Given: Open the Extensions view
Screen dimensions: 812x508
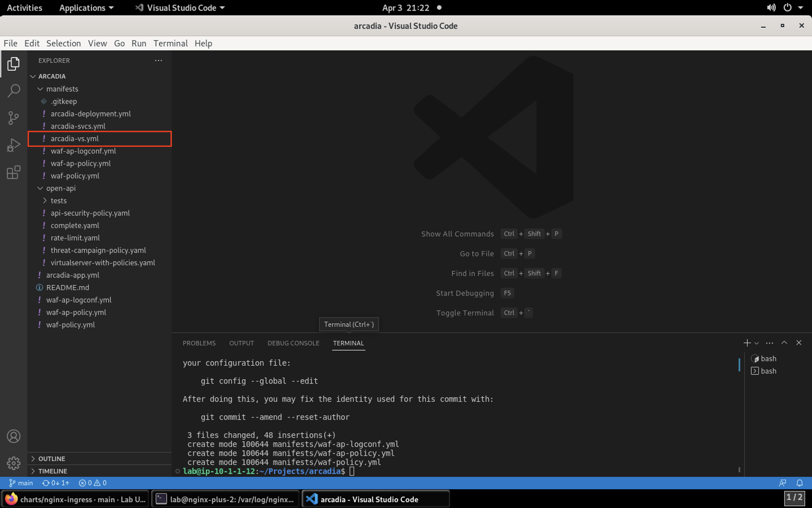Looking at the screenshot, I should (x=14, y=172).
